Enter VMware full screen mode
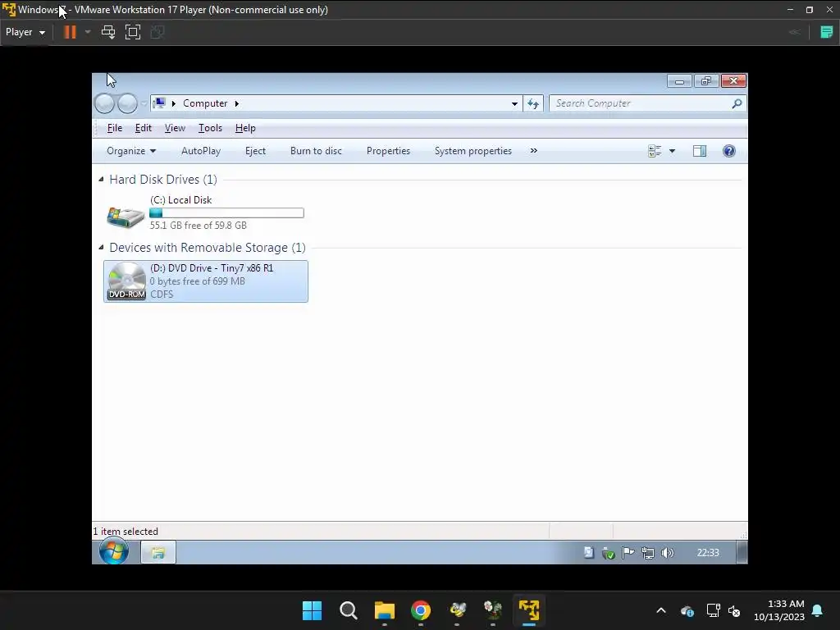Screen dimensions: 840x630 (133, 32)
